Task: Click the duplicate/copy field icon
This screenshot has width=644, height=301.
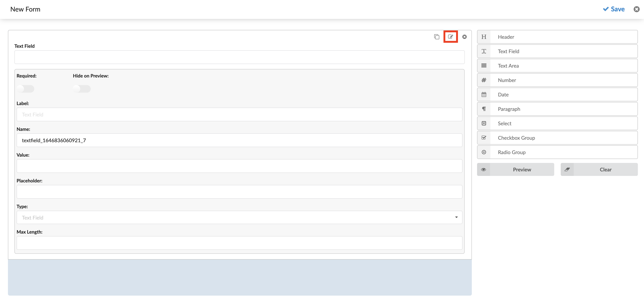Action: [437, 37]
